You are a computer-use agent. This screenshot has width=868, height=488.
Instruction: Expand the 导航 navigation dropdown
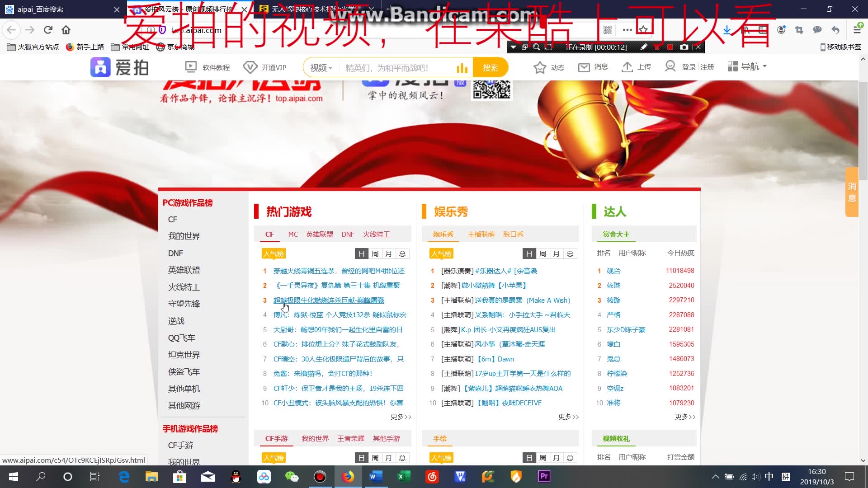click(x=747, y=67)
